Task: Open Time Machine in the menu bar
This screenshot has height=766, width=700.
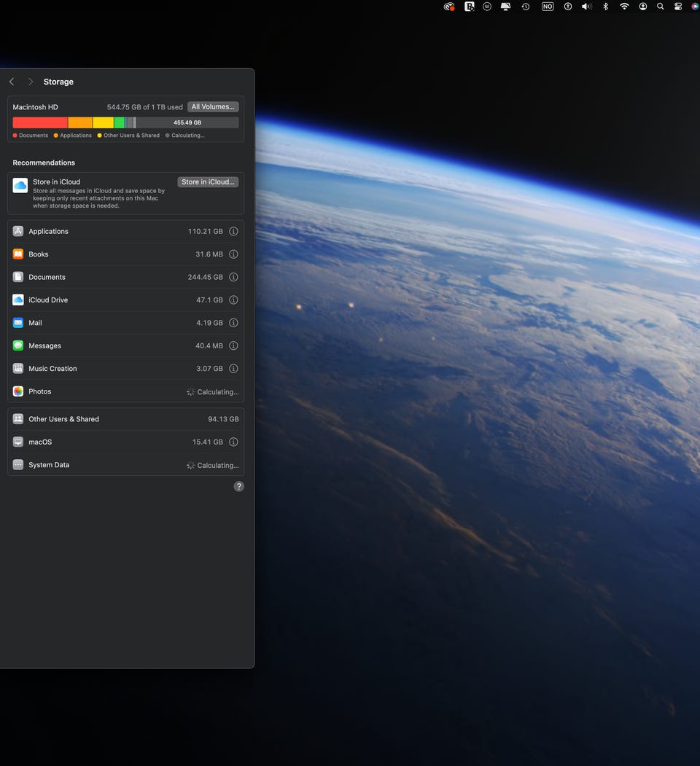Action: point(526,7)
